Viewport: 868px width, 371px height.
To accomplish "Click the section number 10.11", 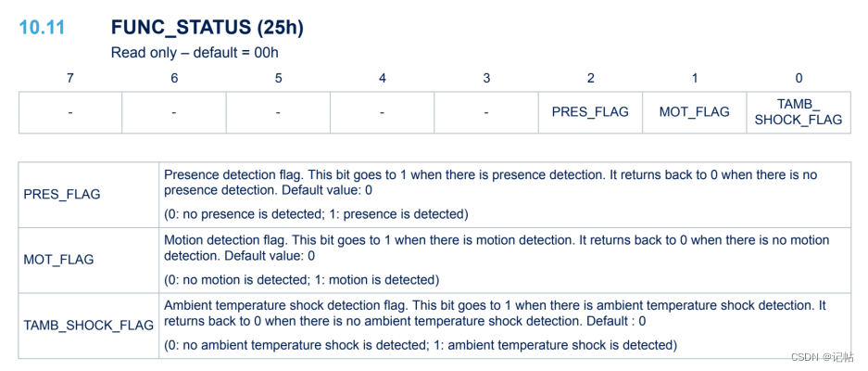I will [42, 28].
